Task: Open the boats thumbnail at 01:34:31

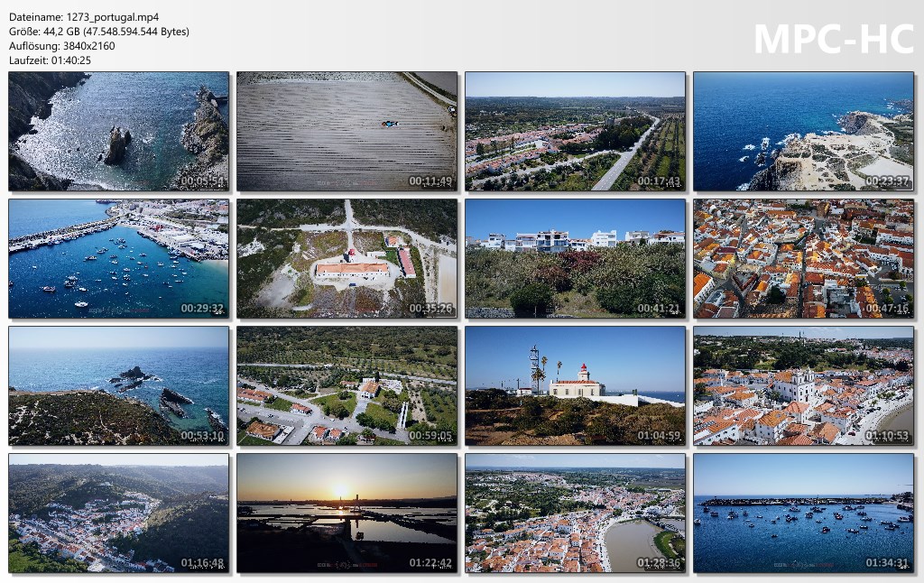Action: 803,514
